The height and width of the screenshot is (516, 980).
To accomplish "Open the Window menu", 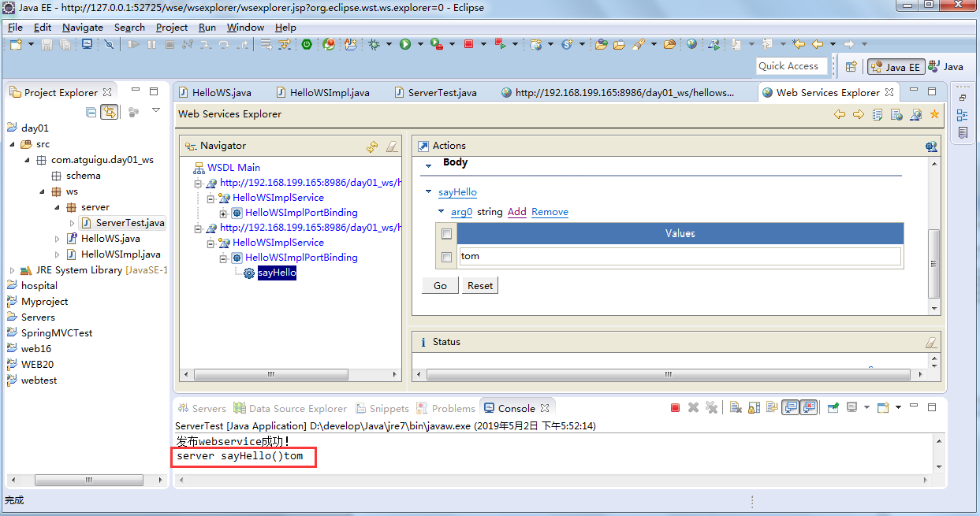I will tap(245, 27).
